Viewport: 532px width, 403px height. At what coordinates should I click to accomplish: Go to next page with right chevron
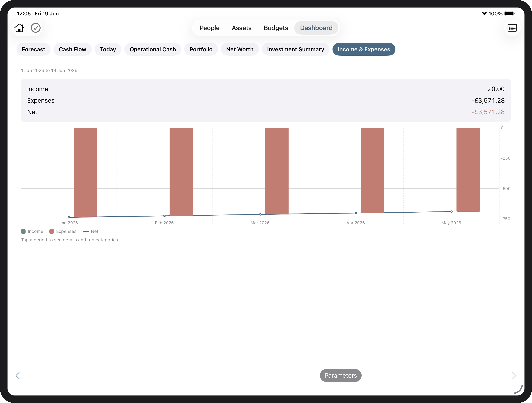click(x=514, y=375)
